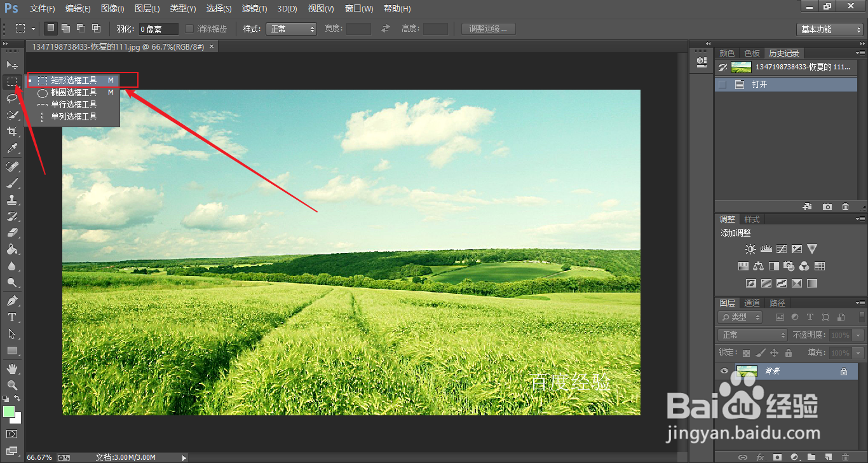868x463 pixels.
Task: Toggle lock transparent pixels
Action: 746,353
